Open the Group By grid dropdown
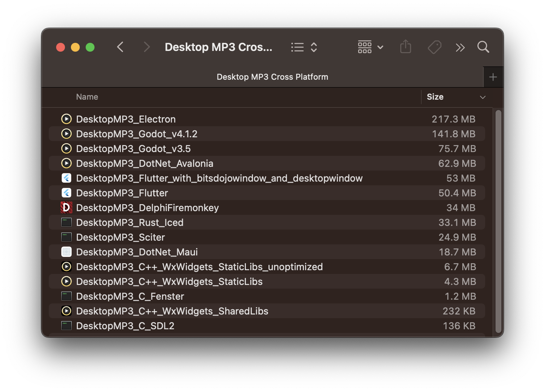545x392 pixels. (x=370, y=47)
